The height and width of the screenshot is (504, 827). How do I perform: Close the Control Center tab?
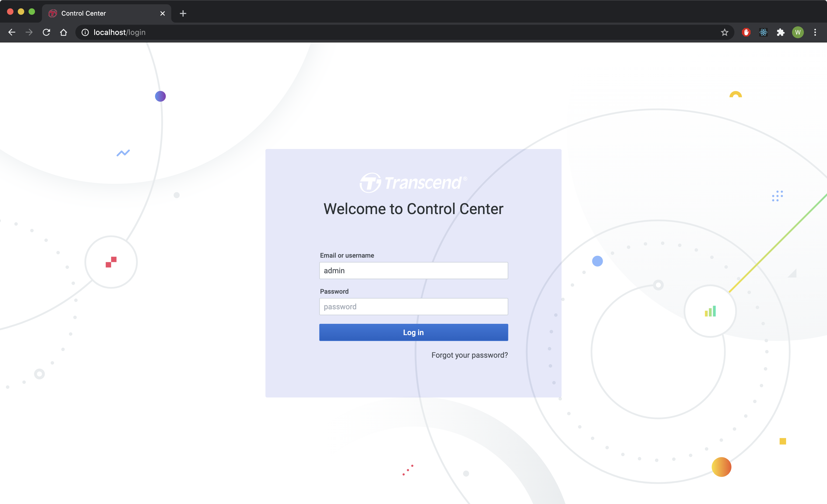[162, 13]
